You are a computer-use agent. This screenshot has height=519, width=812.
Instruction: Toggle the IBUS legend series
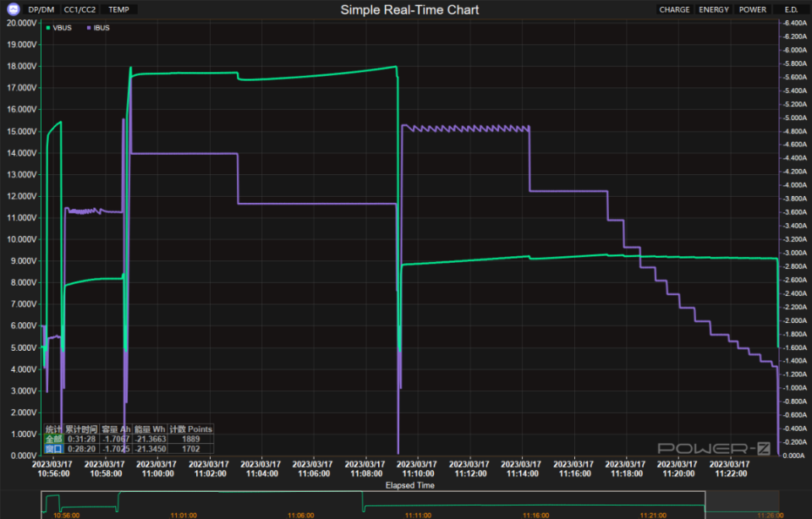tap(98, 28)
